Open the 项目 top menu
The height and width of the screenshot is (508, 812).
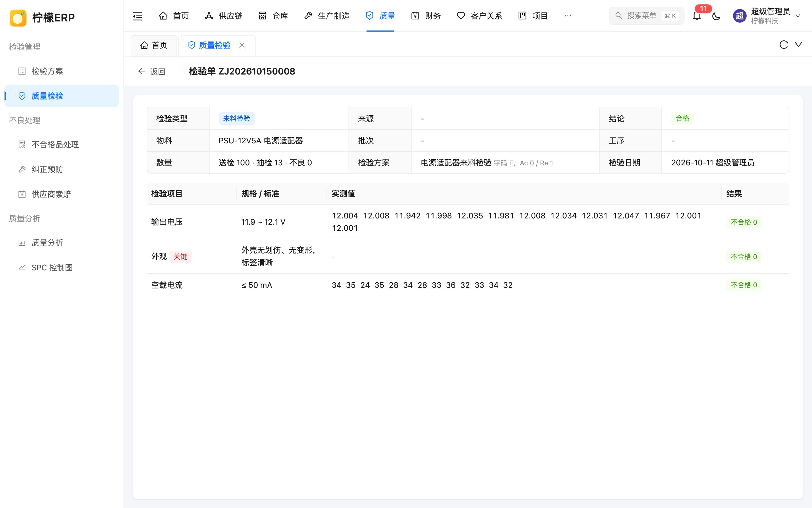533,16
